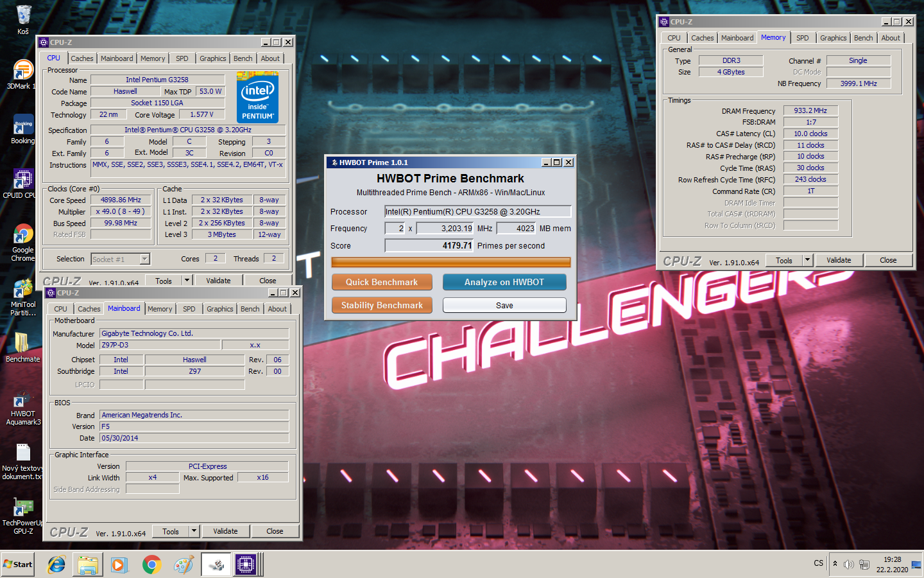Open Internet Explorer from the taskbar
This screenshot has height=578, width=924.
click(x=56, y=565)
